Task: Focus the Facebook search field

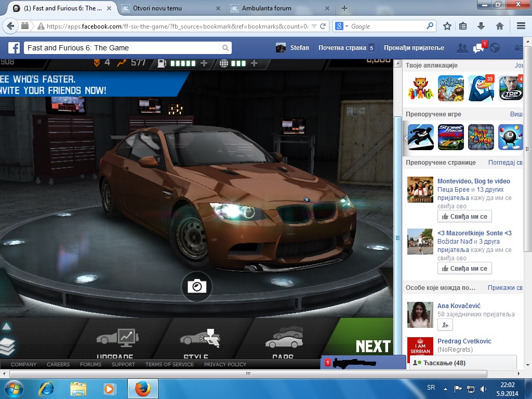Action: (x=122, y=48)
